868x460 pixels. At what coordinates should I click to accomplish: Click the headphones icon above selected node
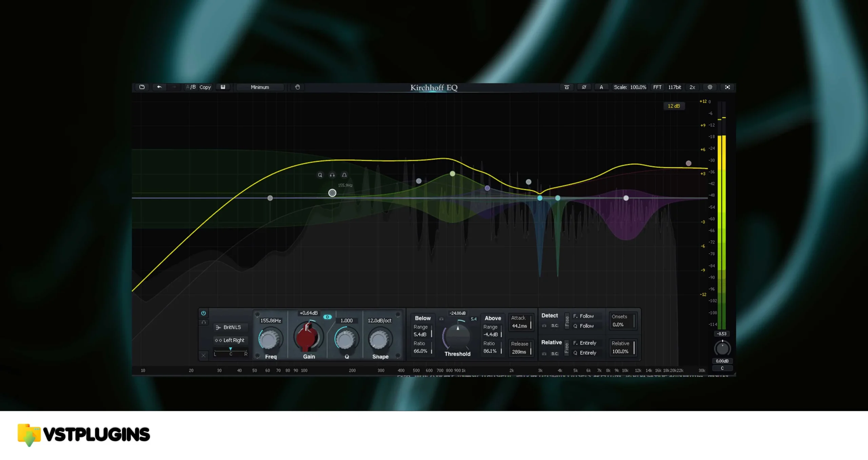point(332,175)
